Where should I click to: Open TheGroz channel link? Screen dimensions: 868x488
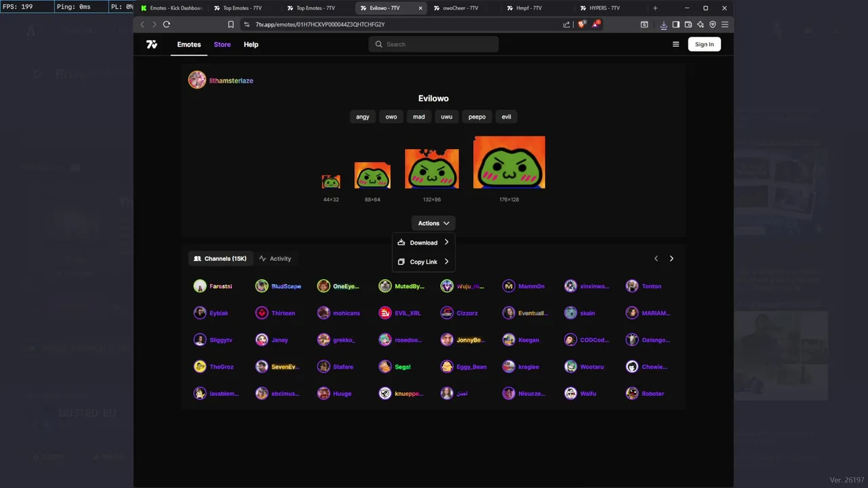tap(222, 367)
